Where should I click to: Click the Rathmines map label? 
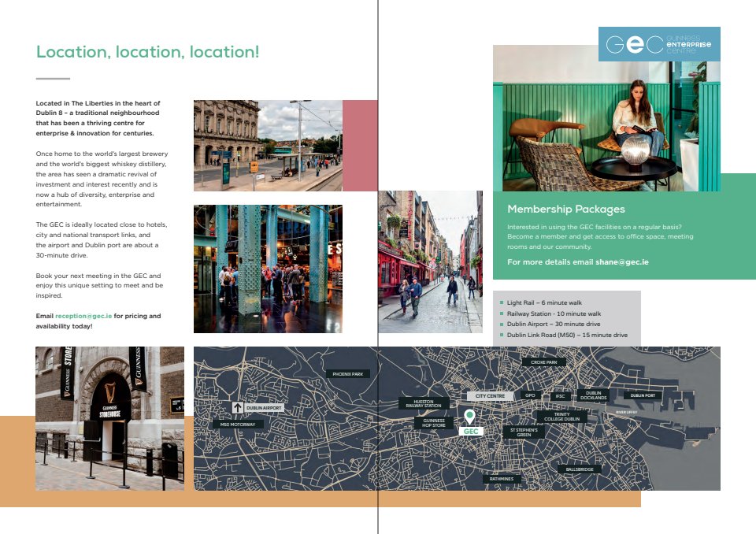coord(502,479)
